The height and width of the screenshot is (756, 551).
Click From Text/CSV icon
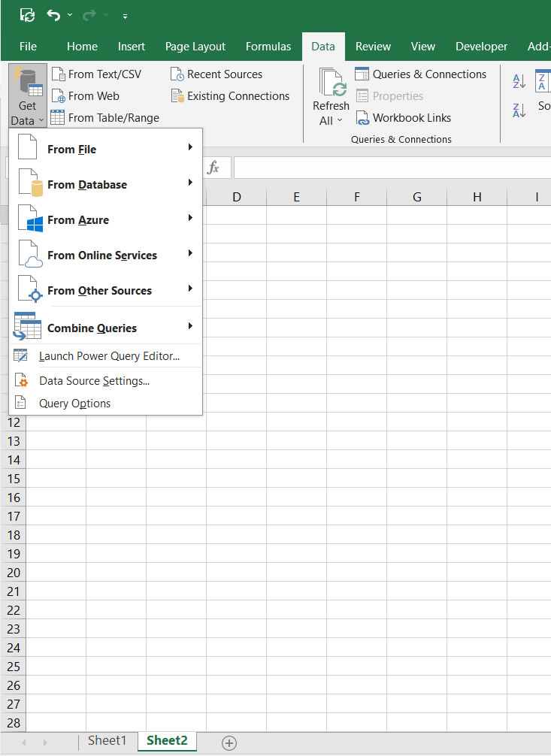click(59, 74)
